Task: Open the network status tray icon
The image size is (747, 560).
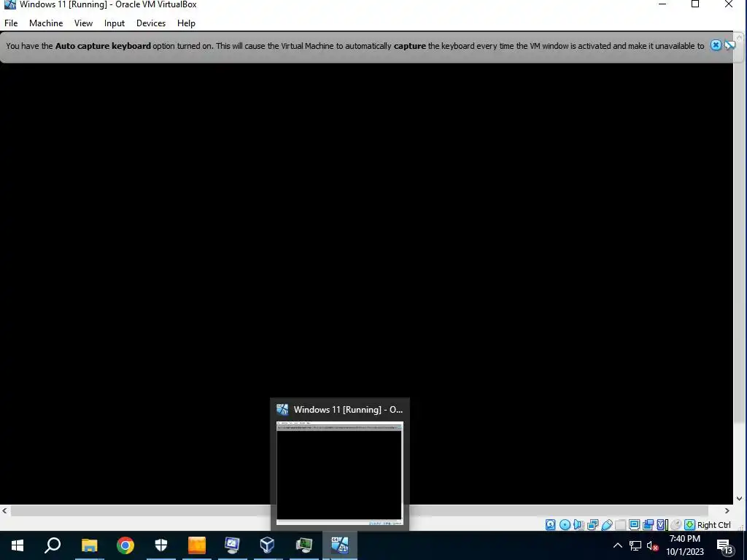Action: (635, 545)
